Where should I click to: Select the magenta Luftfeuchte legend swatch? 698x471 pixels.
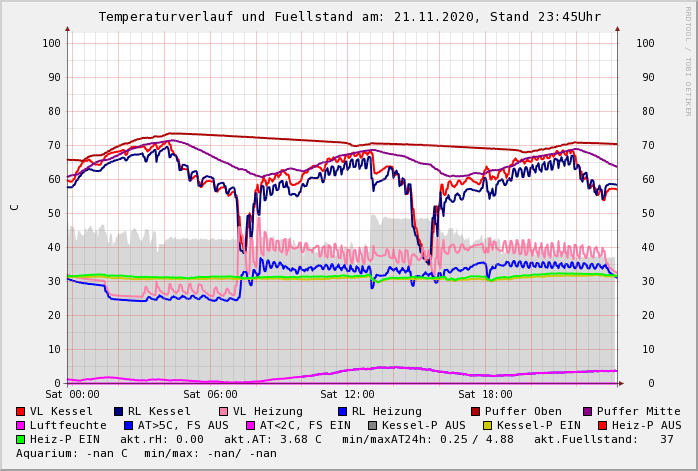coord(21,425)
